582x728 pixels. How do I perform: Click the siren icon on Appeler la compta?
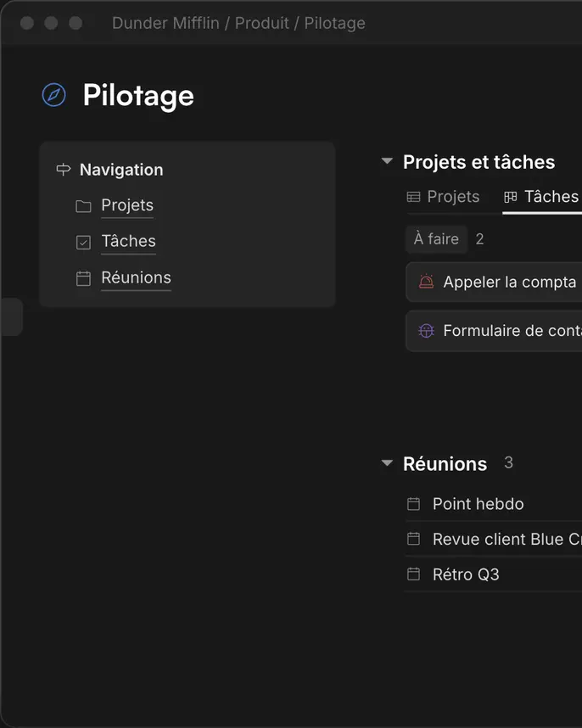[426, 282]
